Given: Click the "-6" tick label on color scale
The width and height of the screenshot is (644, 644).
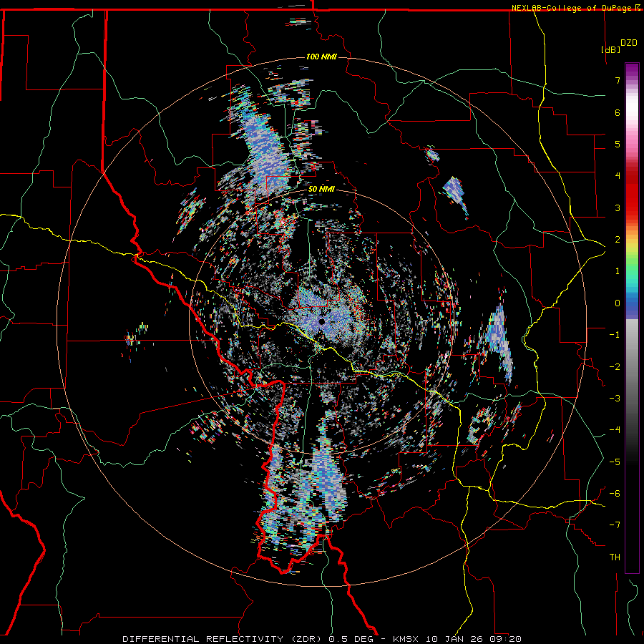Looking at the screenshot, I should click(615, 494).
